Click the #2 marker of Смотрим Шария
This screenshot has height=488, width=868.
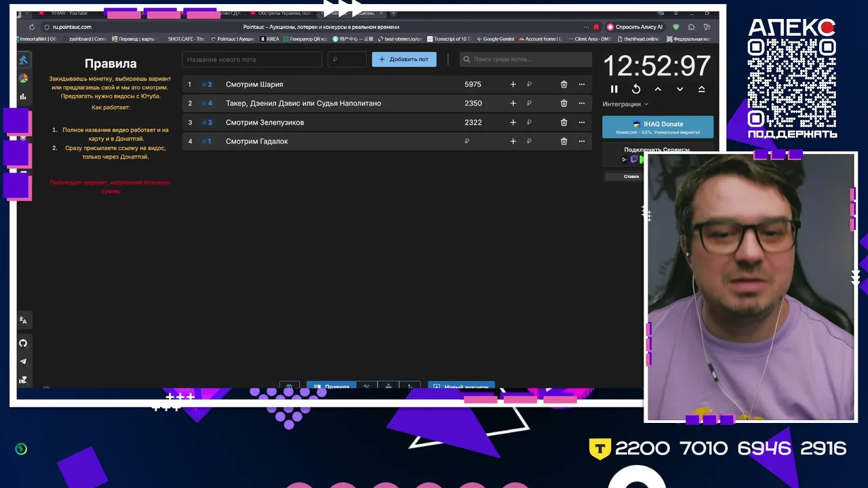[208, 84]
